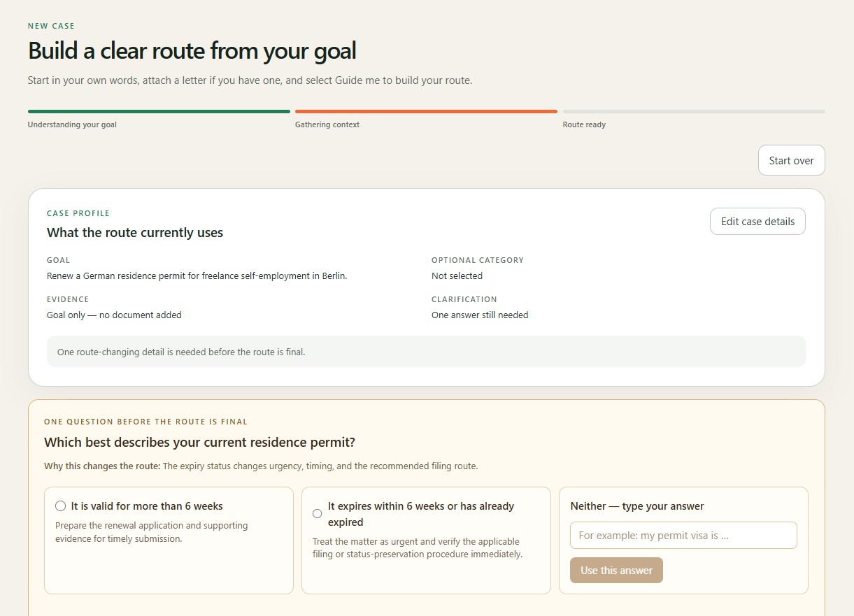Click the 'Treat the matter as urgent' description
The width and height of the screenshot is (854, 616).
pyautogui.click(x=418, y=548)
